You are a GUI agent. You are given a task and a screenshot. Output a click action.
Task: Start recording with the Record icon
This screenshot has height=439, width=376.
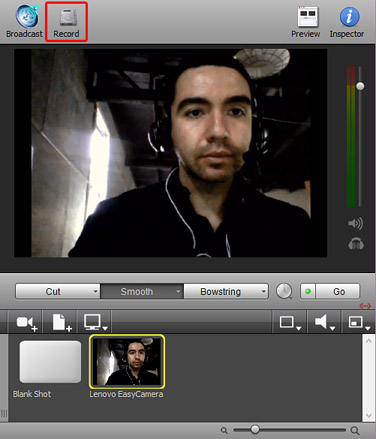(68, 17)
